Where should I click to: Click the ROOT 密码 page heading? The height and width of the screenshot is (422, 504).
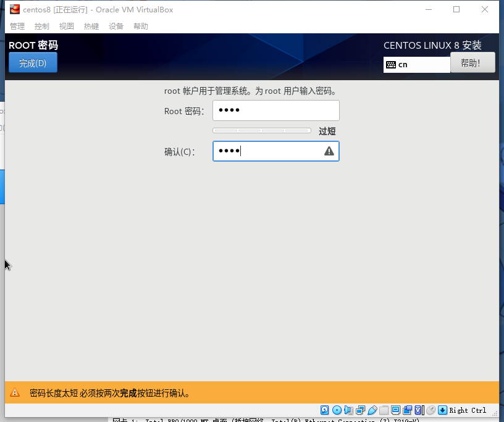pos(33,45)
